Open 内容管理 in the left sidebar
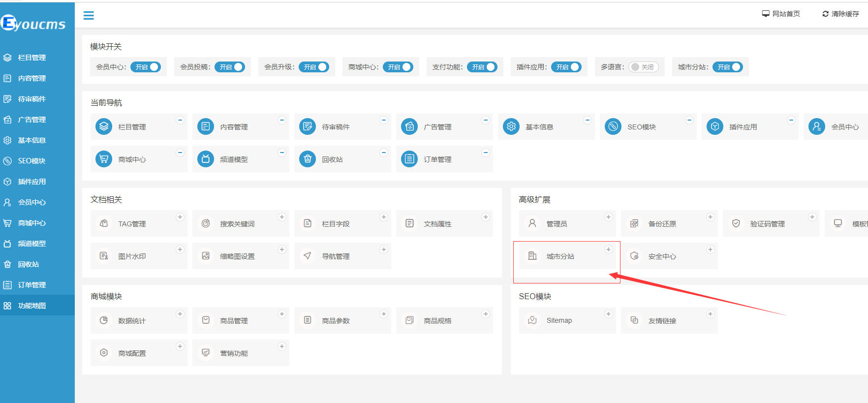 [32, 78]
